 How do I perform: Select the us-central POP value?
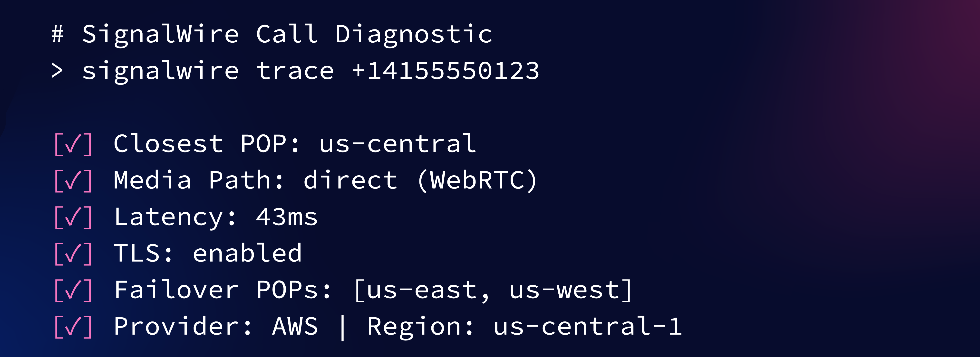[398, 143]
